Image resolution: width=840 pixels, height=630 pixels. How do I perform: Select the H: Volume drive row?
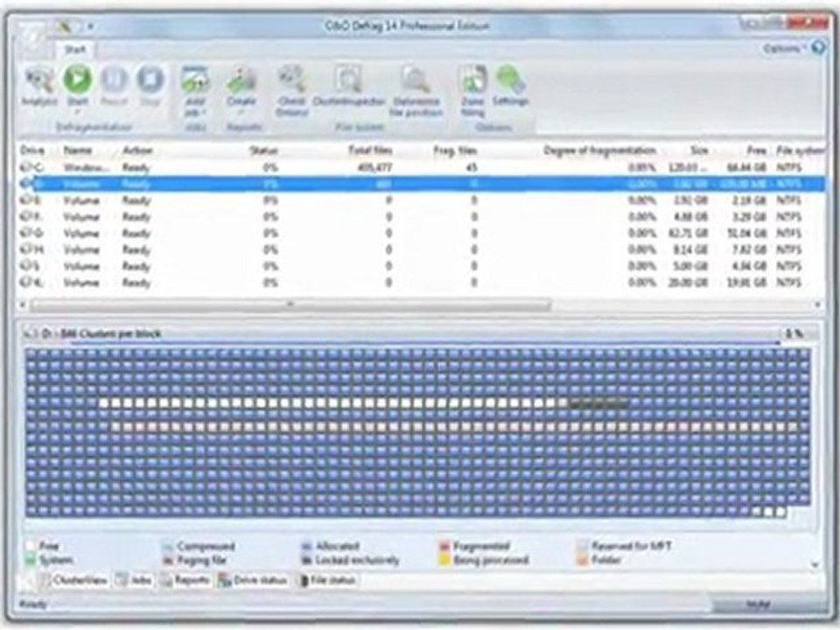coord(421,249)
